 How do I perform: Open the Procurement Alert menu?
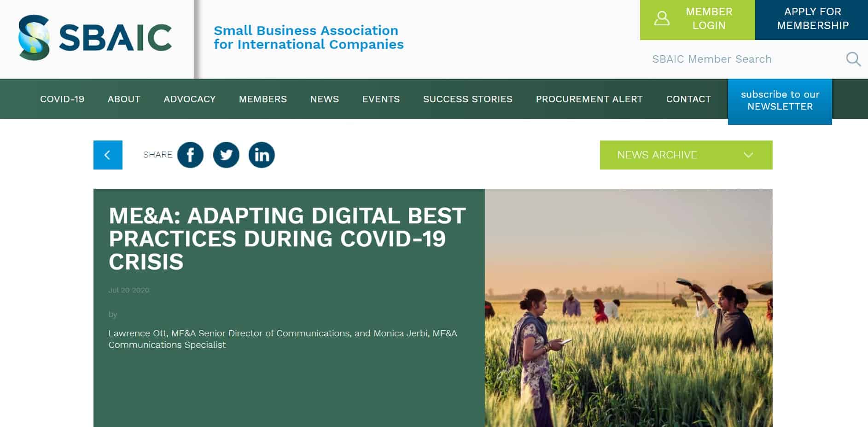[589, 99]
